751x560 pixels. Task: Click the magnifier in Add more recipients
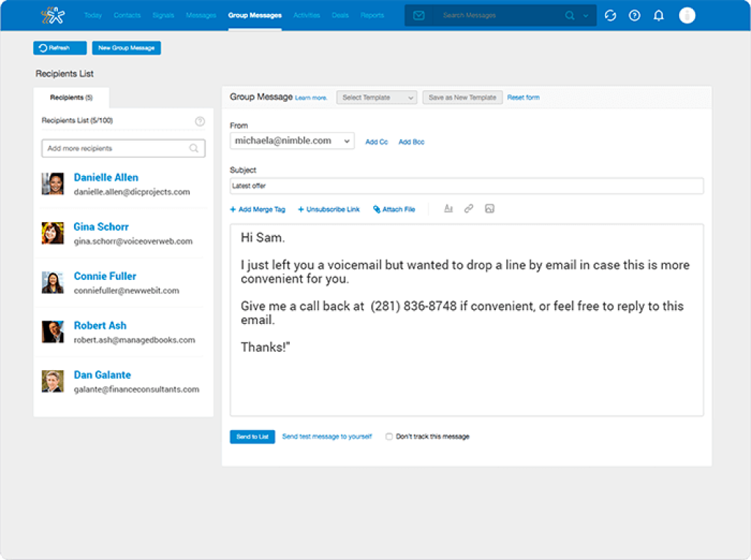tap(194, 148)
